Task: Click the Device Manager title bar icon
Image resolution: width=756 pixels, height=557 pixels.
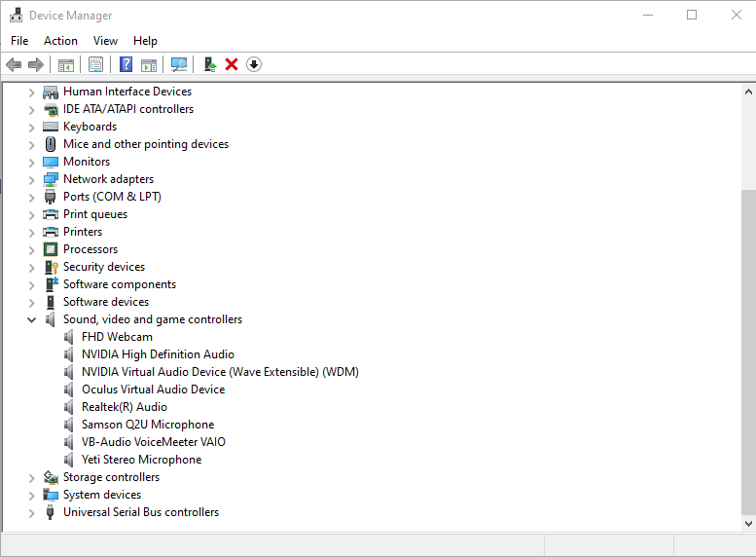Action: coord(16,15)
